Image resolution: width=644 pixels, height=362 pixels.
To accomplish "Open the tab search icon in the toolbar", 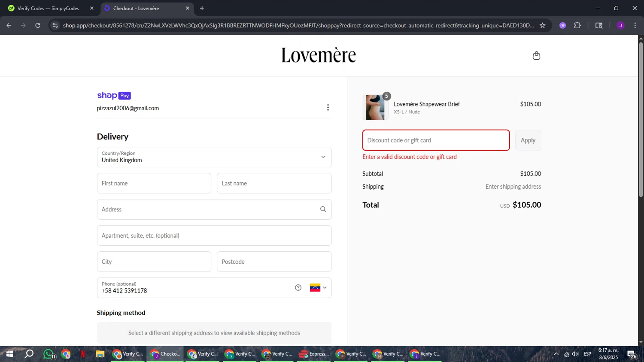I will coord(599,25).
